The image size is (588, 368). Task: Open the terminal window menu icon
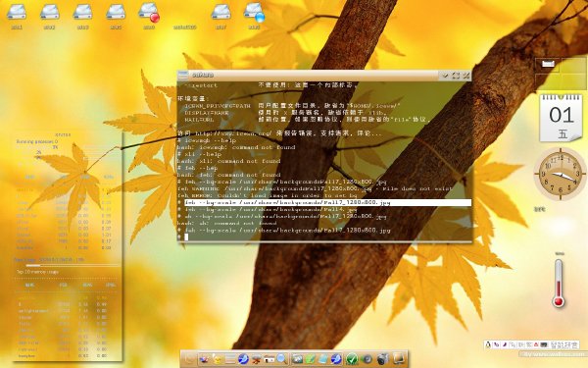coord(182,76)
